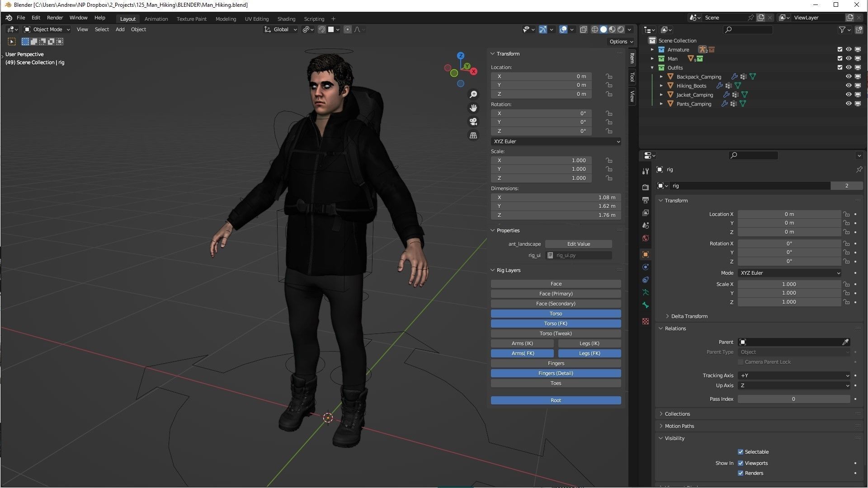The width and height of the screenshot is (868, 488).
Task: Select wireframe viewport shading
Action: tap(595, 29)
